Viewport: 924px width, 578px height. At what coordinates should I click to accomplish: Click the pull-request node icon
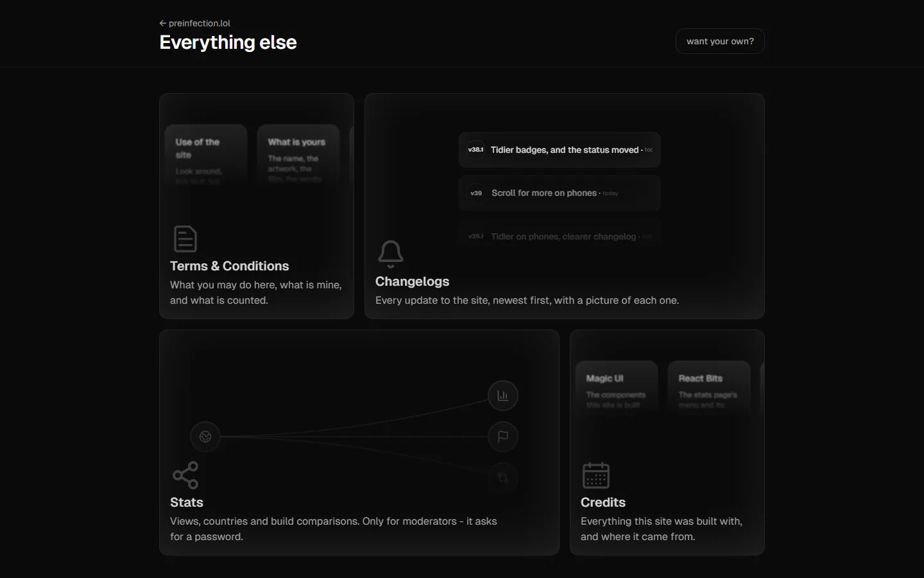coord(503,478)
